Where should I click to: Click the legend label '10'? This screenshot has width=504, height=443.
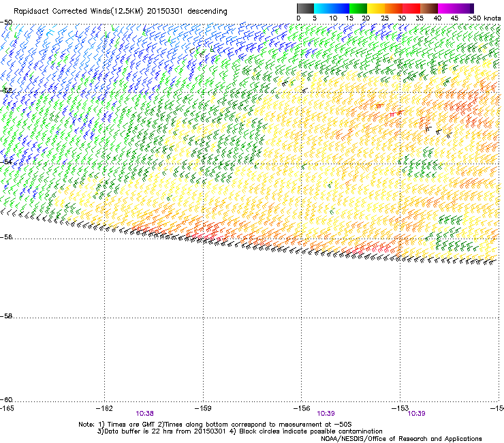click(333, 18)
